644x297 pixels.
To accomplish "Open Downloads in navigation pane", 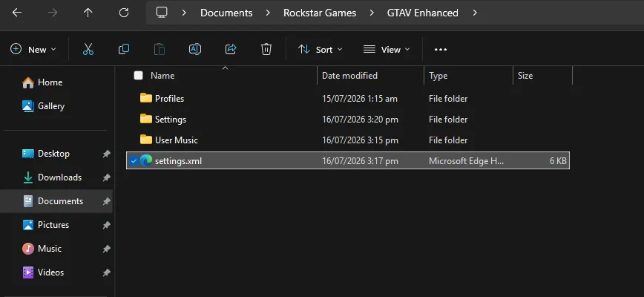I will (x=59, y=177).
